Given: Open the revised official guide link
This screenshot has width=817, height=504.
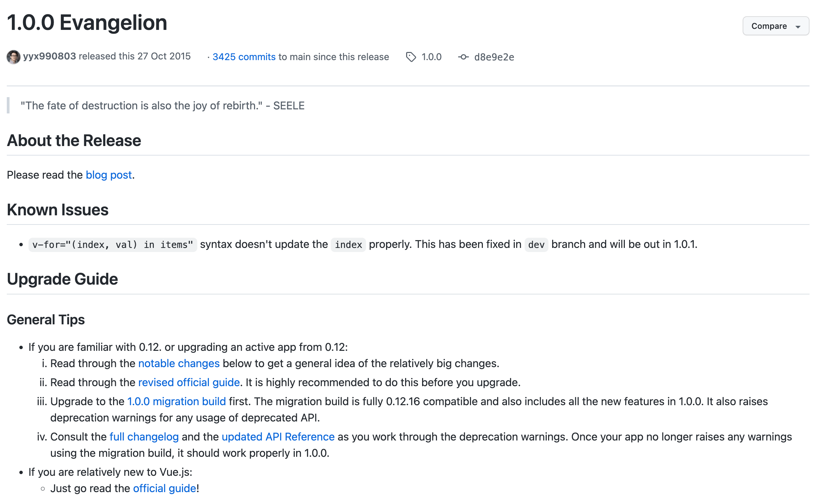Looking at the screenshot, I should click(189, 382).
